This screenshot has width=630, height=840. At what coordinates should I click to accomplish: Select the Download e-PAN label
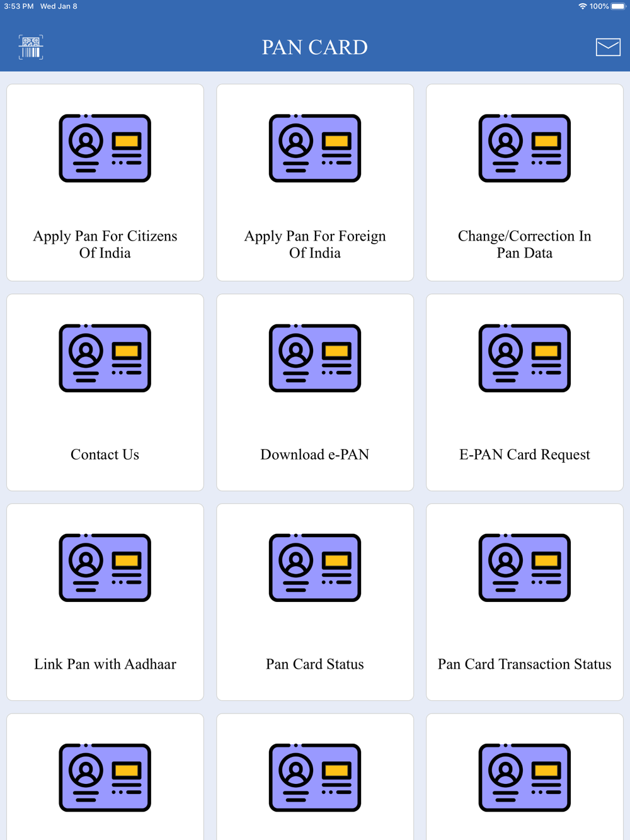pos(315,455)
